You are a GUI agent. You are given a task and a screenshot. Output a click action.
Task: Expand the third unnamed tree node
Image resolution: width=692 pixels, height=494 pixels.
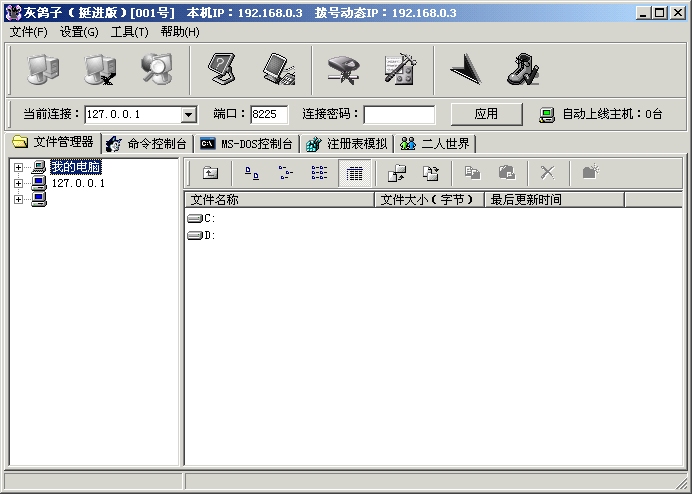point(18,200)
